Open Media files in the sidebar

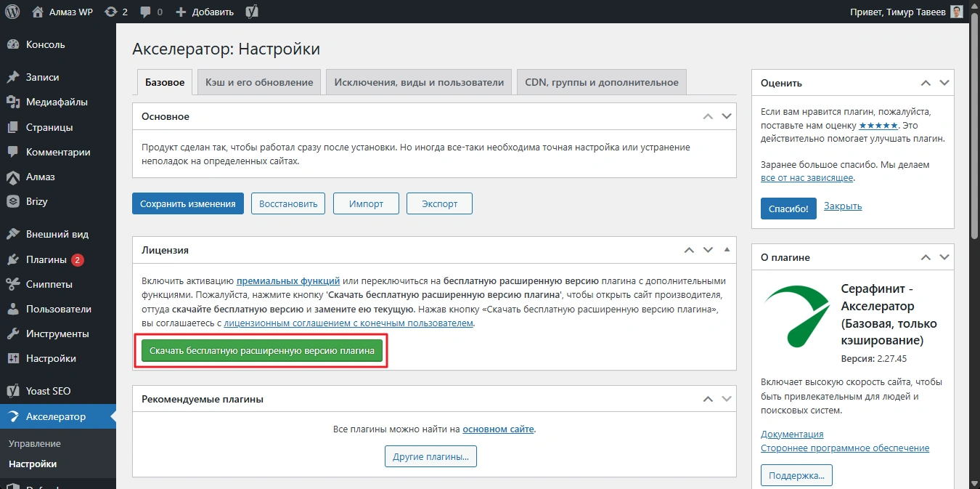coord(57,102)
